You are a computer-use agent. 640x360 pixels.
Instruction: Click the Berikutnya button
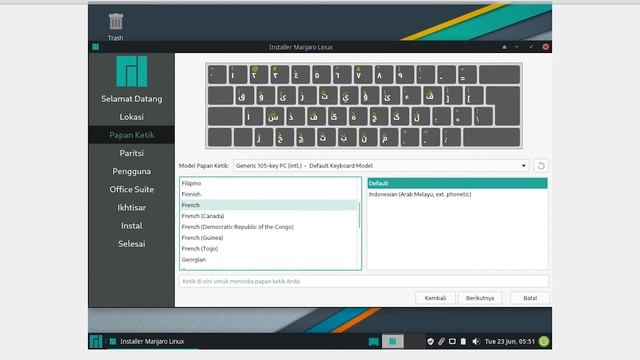coord(480,298)
